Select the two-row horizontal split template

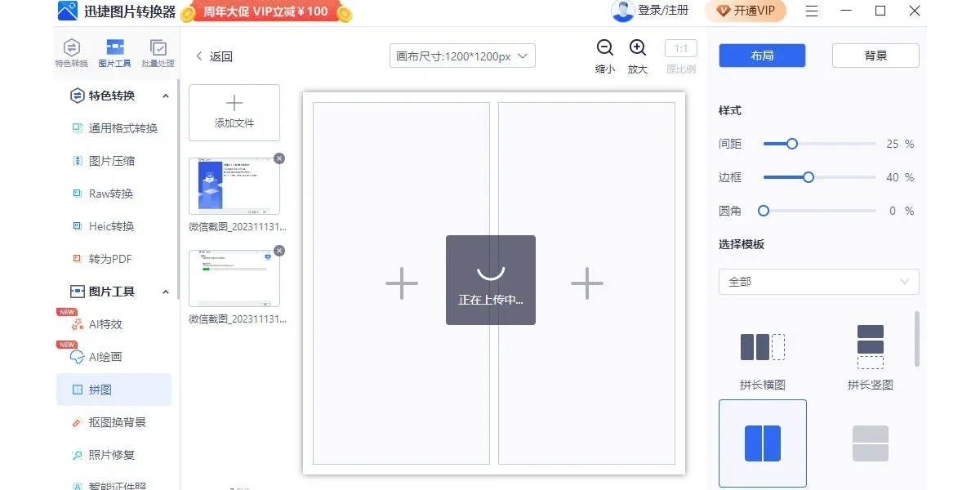[871, 443]
